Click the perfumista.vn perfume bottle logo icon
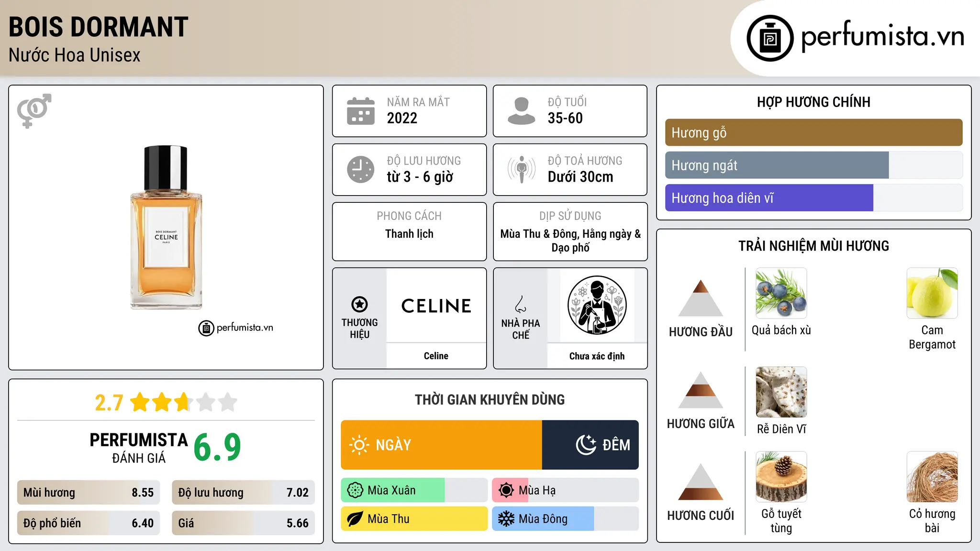 click(770, 38)
